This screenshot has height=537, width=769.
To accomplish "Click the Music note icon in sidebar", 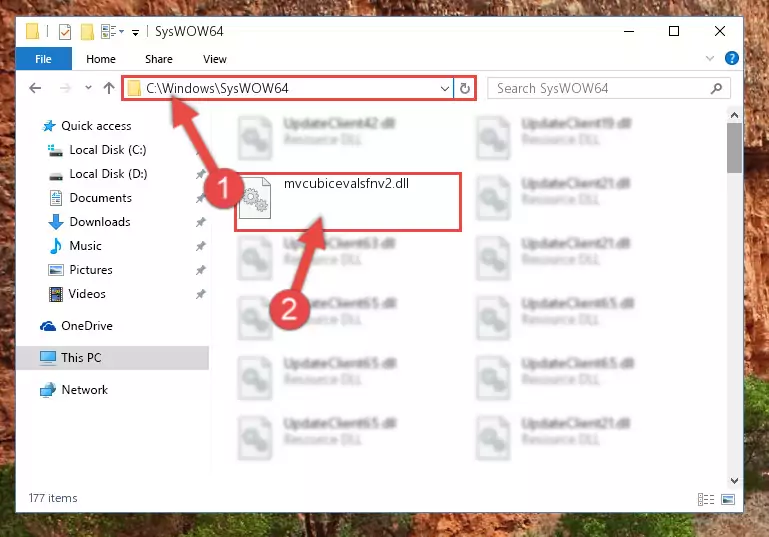I will pos(56,246).
